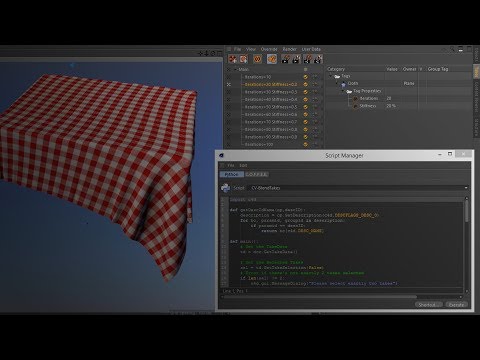Screen dimensions: 480x360
Task: Click the Cloth tag icon in override tree
Action: click(343, 84)
